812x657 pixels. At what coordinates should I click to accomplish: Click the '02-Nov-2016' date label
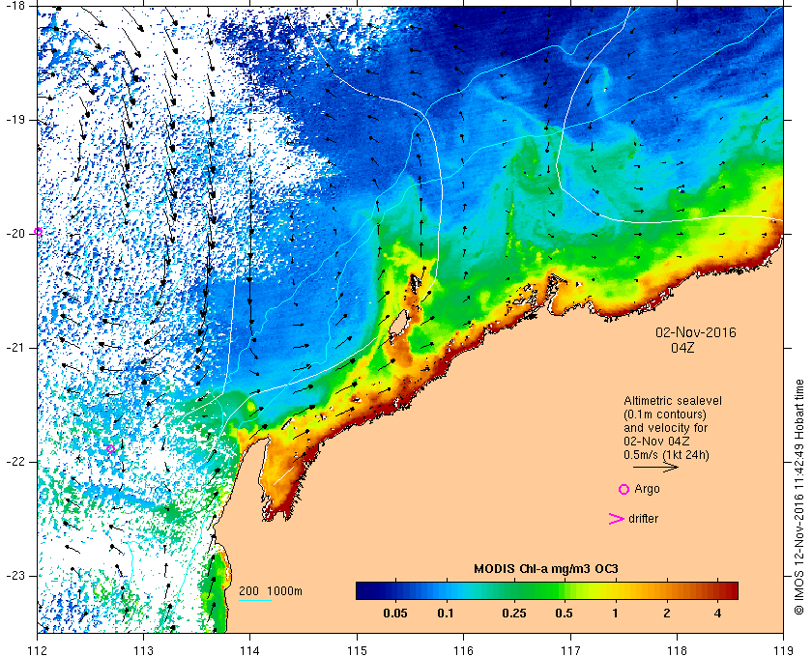point(695,332)
